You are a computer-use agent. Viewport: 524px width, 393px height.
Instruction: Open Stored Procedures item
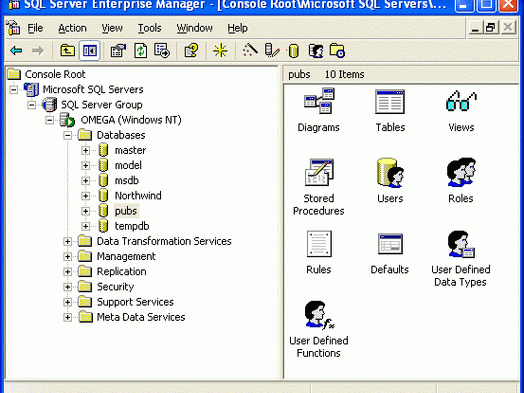pyautogui.click(x=318, y=187)
